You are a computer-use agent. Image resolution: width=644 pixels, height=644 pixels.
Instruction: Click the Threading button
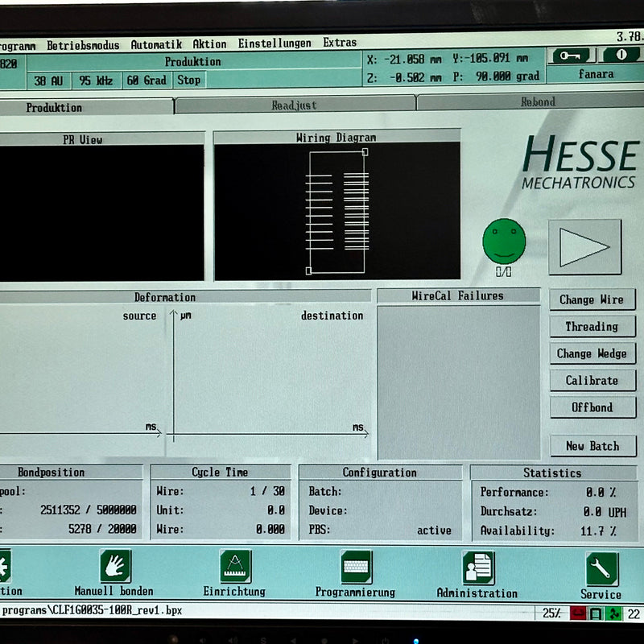point(592,327)
